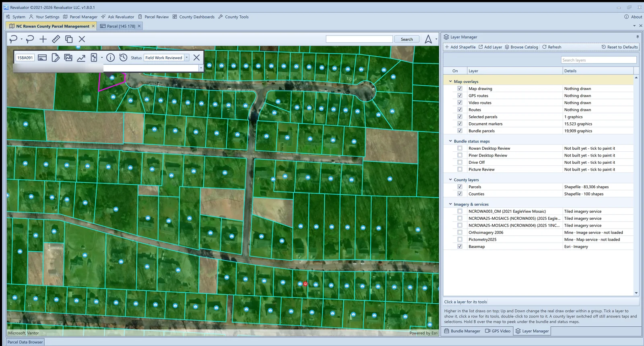Select the first lasso selection tool
Screen dimensions: 644x346
coord(13,39)
